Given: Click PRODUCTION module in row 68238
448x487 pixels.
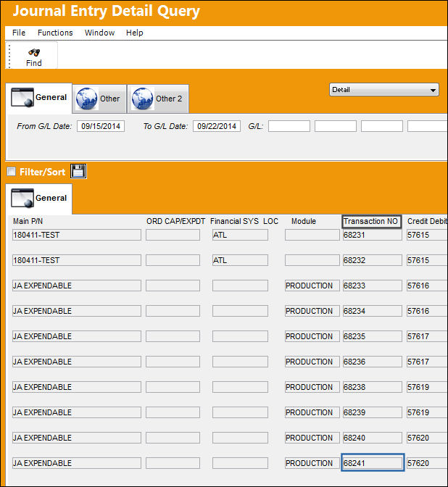Looking at the screenshot, I should [x=312, y=387].
